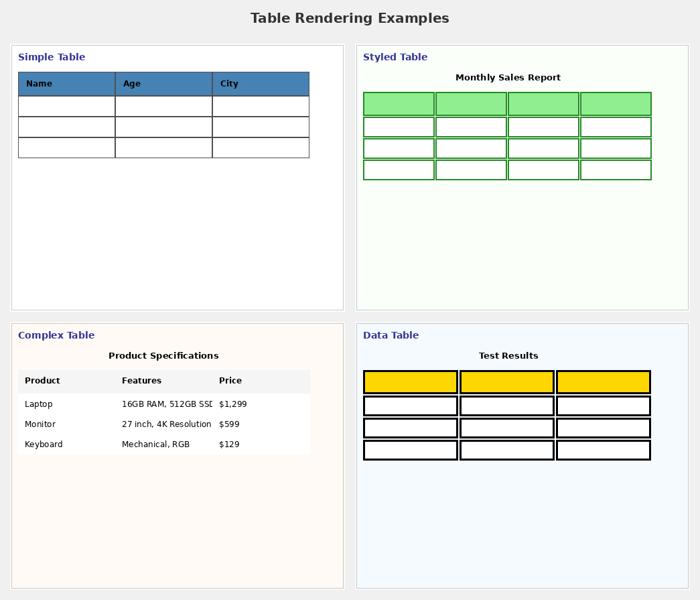700x600 pixels.
Task: Select the last green header cell
Action: point(615,104)
